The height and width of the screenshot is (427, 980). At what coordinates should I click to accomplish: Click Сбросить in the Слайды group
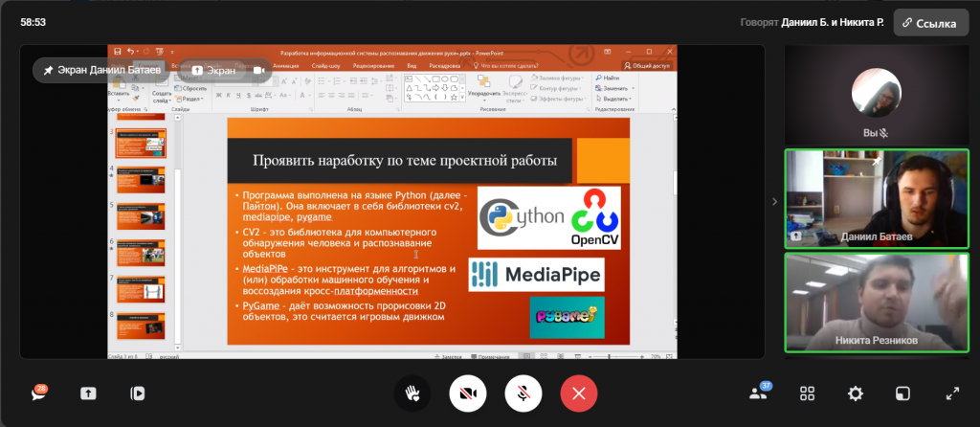191,88
